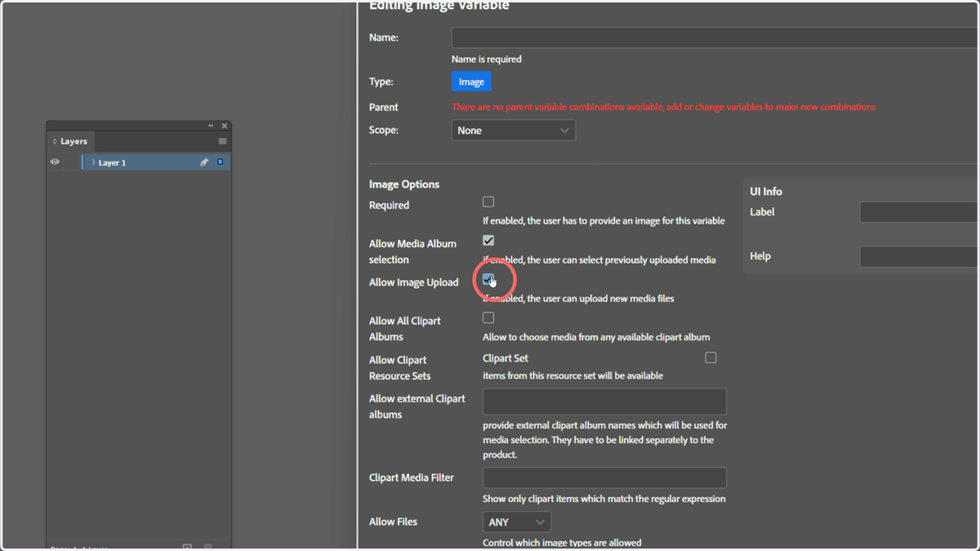Toggle Allow Image Upload checkbox
Image resolution: width=980 pixels, height=551 pixels.
point(488,279)
